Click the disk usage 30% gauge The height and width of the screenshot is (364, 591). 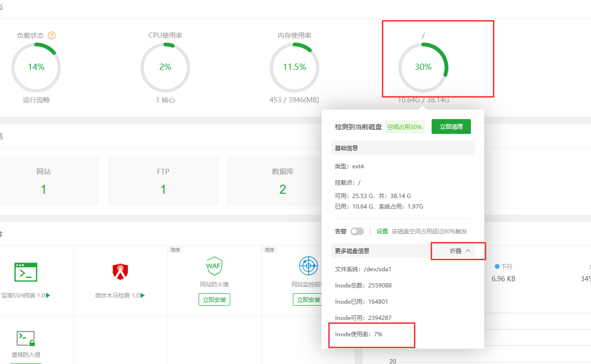pos(424,67)
